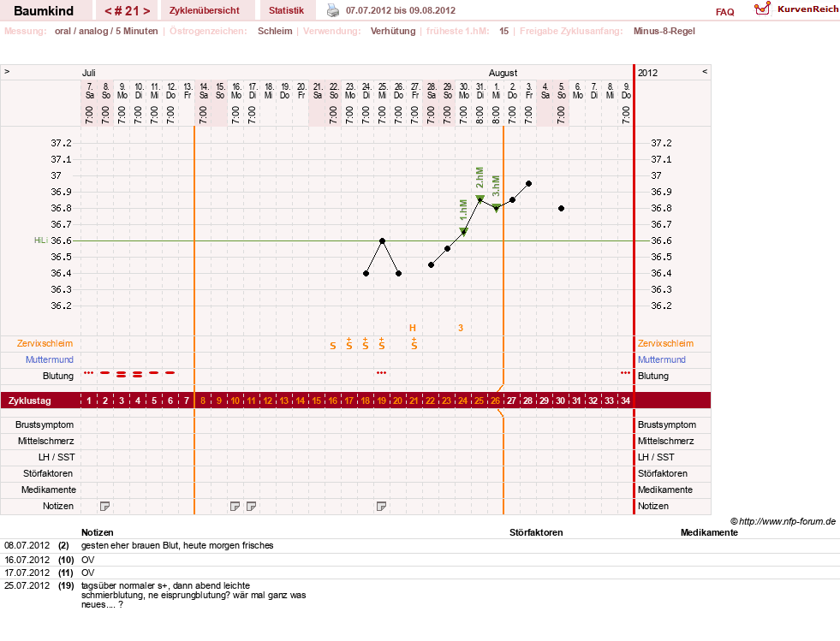Click Zyklustag cell 8
The image size is (840, 641).
[202, 401]
